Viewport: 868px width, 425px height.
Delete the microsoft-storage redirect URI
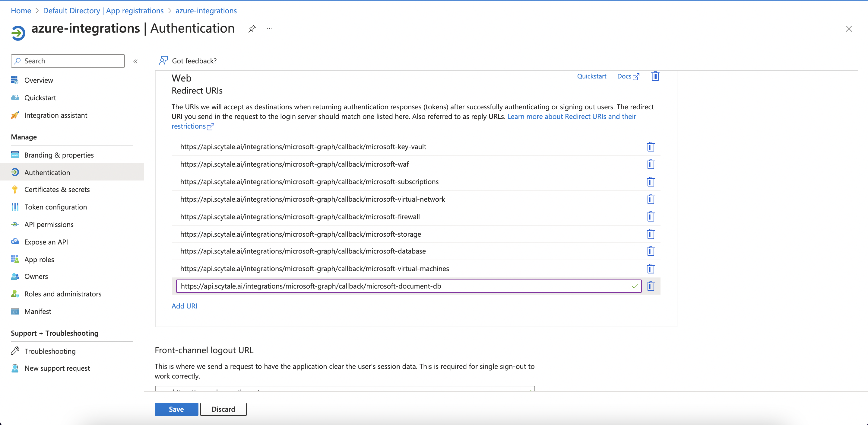tap(651, 234)
